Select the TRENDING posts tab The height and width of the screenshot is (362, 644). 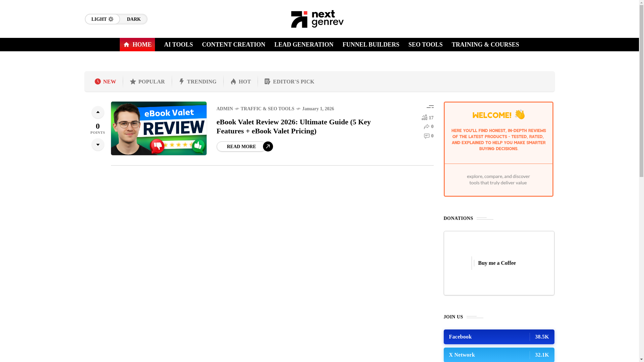[x=198, y=81]
